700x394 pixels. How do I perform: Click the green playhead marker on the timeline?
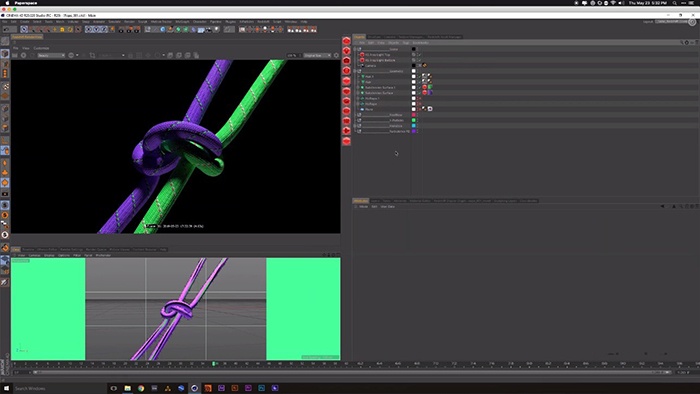[x=213, y=364]
